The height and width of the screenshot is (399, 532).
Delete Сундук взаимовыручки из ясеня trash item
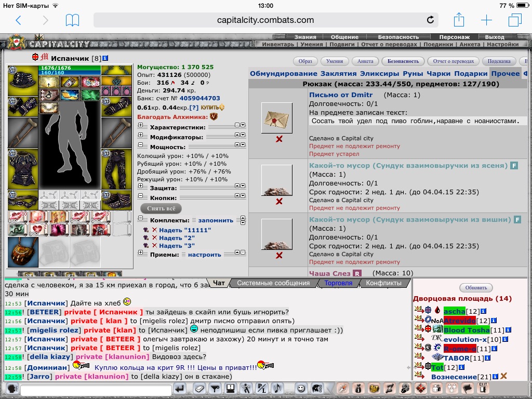[279, 201]
